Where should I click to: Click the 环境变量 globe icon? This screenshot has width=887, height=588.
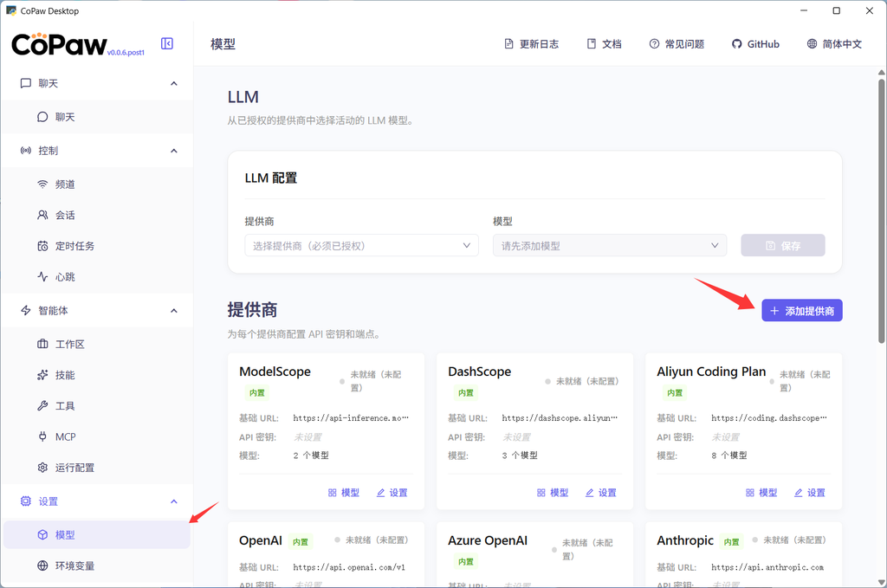click(x=42, y=565)
